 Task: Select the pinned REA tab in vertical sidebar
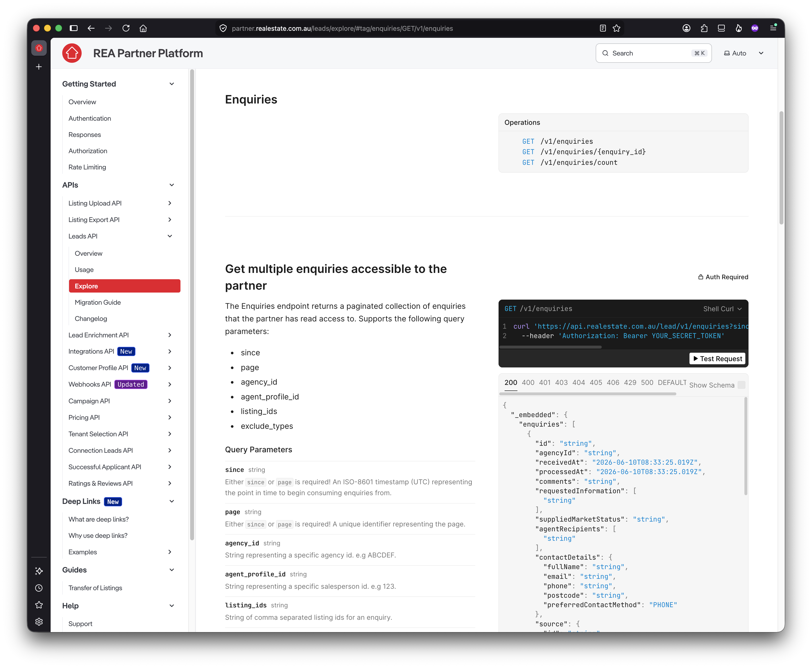(39, 48)
